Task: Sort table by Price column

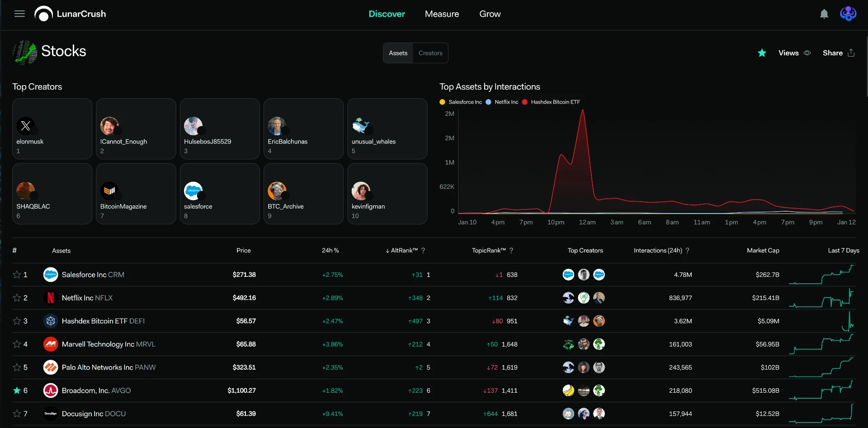Action: 243,251
